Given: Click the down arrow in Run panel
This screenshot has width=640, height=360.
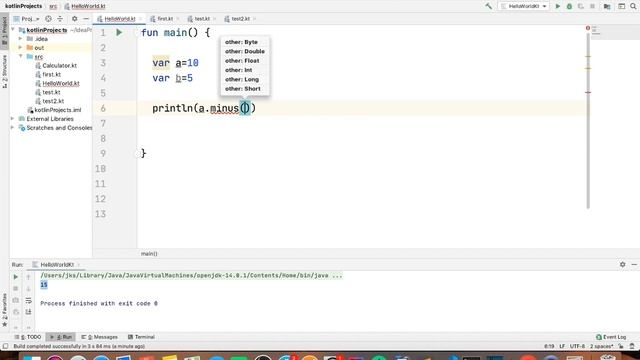Looking at the screenshot, I should (x=29, y=289).
